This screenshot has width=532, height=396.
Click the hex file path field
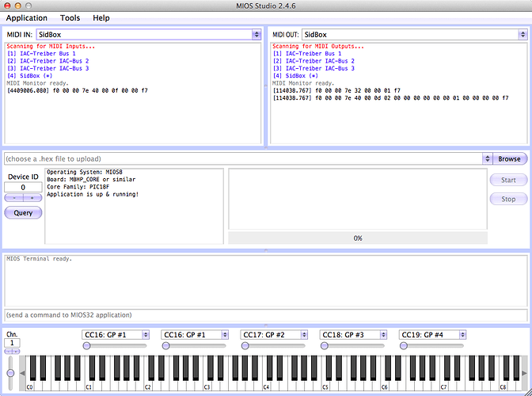(243, 159)
